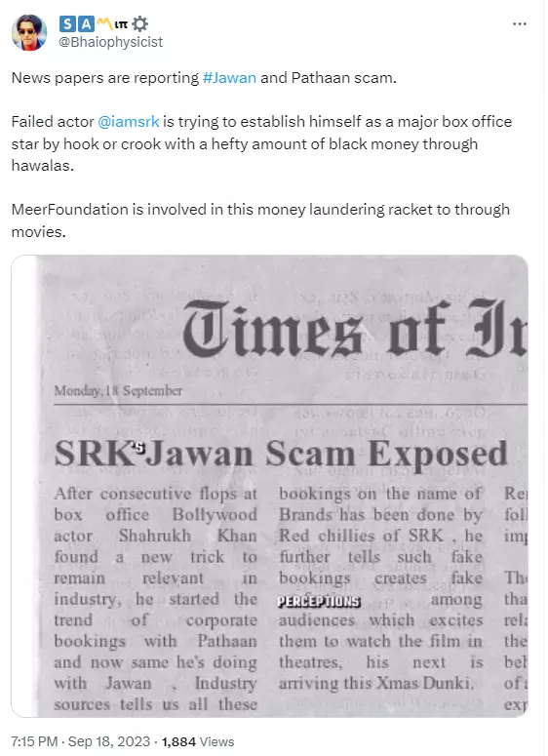The width and height of the screenshot is (548, 756).
Task: Open the #Jawan hashtag link
Action: tap(229, 78)
